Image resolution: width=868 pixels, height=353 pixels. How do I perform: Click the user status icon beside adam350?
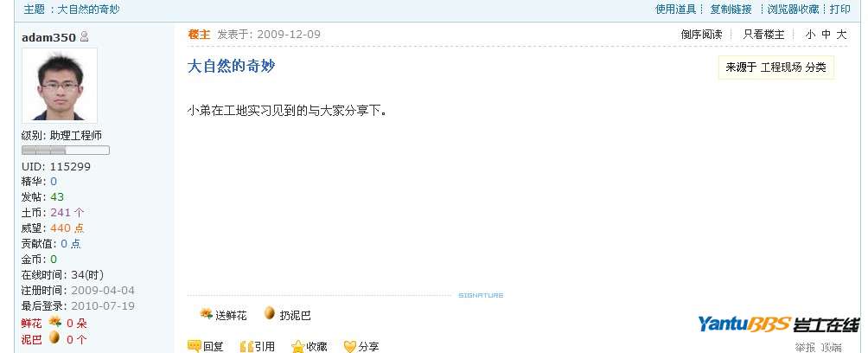pos(84,37)
